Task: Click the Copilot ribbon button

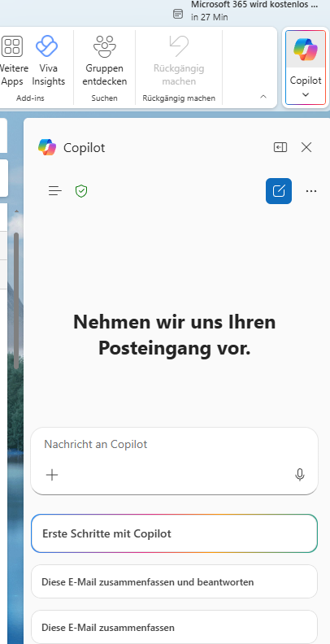Action: point(306,67)
